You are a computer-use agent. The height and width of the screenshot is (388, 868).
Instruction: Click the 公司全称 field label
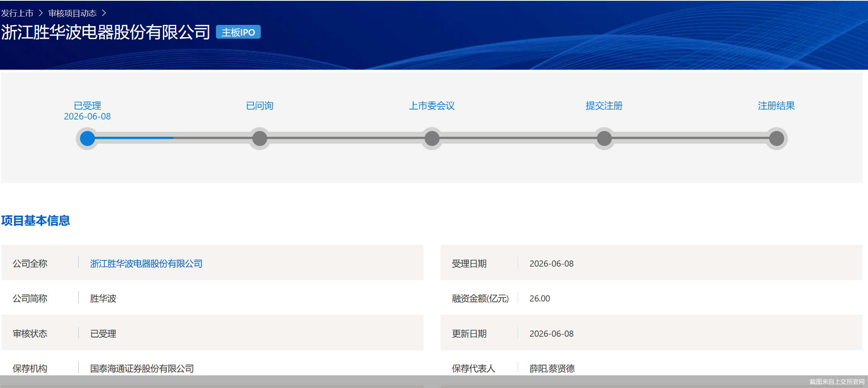[x=30, y=264]
